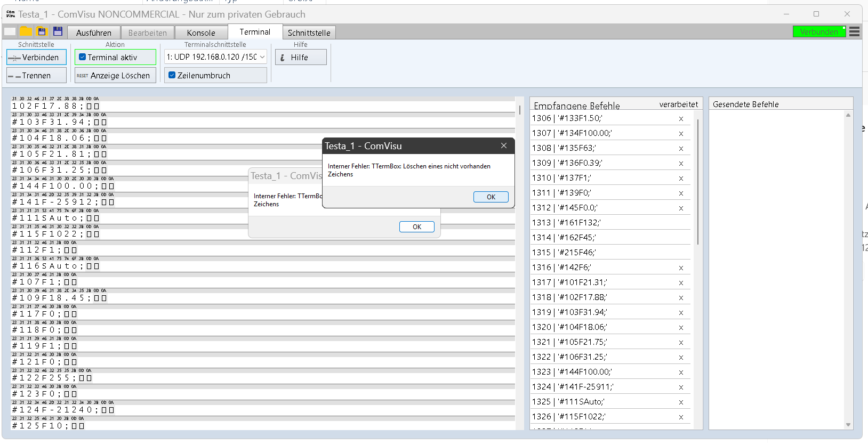The height and width of the screenshot is (445, 868).
Task: Click the green Verbunden status indicator
Action: coord(818,32)
